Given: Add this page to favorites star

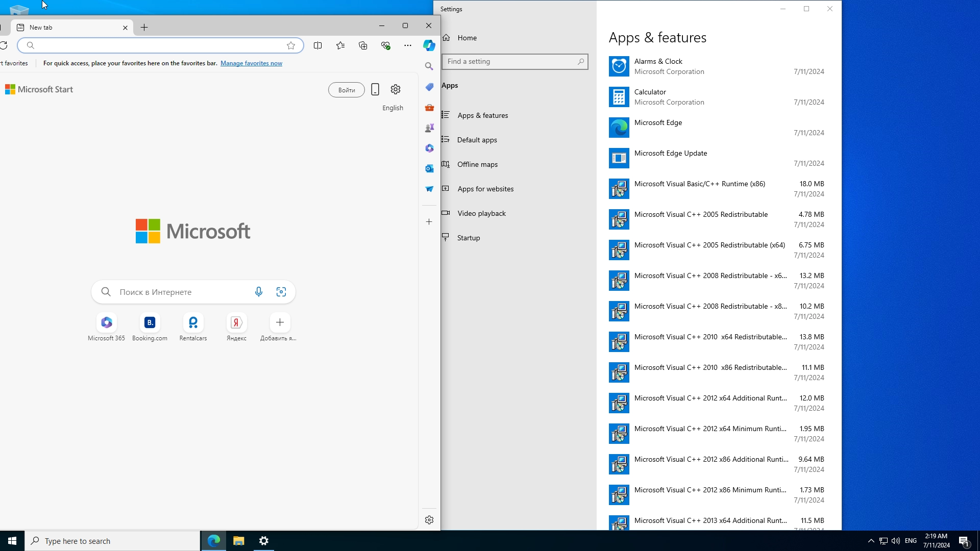Looking at the screenshot, I should pos(291,45).
